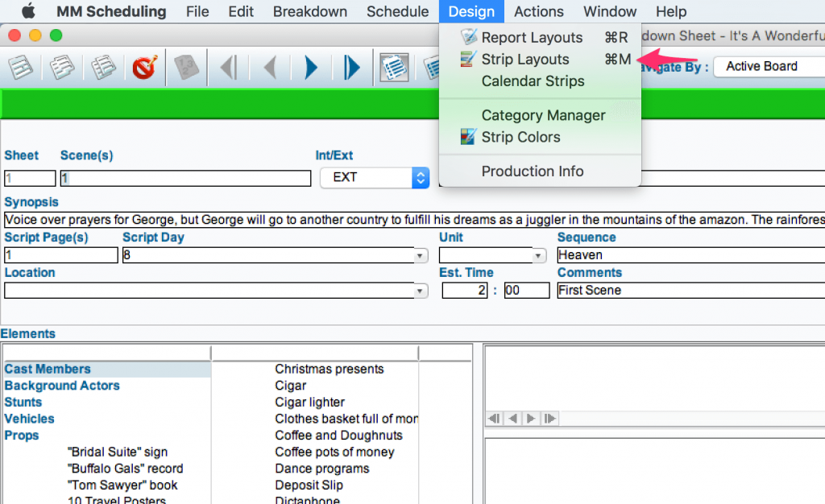Select "Bridal Suite" sign prop
The image size is (825, 504).
118,452
